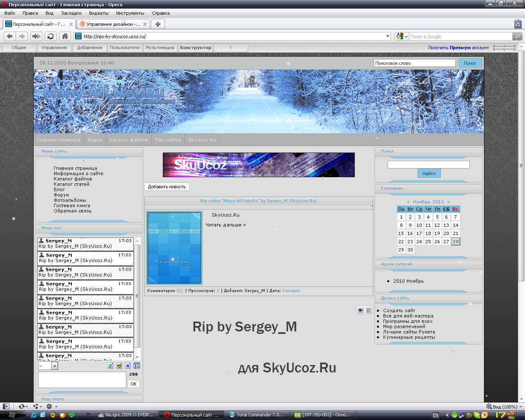Viewport: 525px width, 420px height.
Task: Apply bold text via the B icon
Action: pos(128,365)
